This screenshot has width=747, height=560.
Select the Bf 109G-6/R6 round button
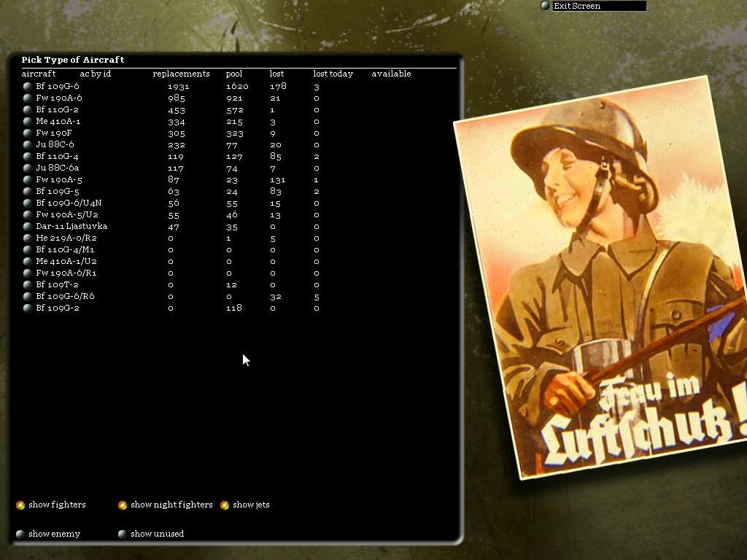click(27, 296)
